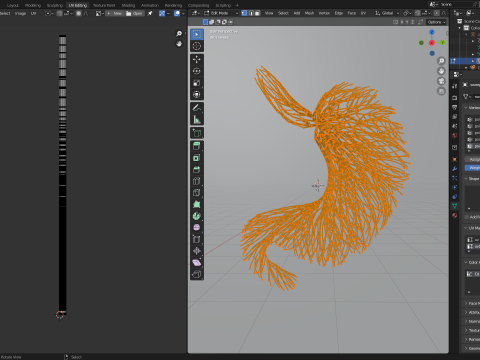Select the Shear tool
The height and width of the screenshot is (360, 480).
(197, 262)
